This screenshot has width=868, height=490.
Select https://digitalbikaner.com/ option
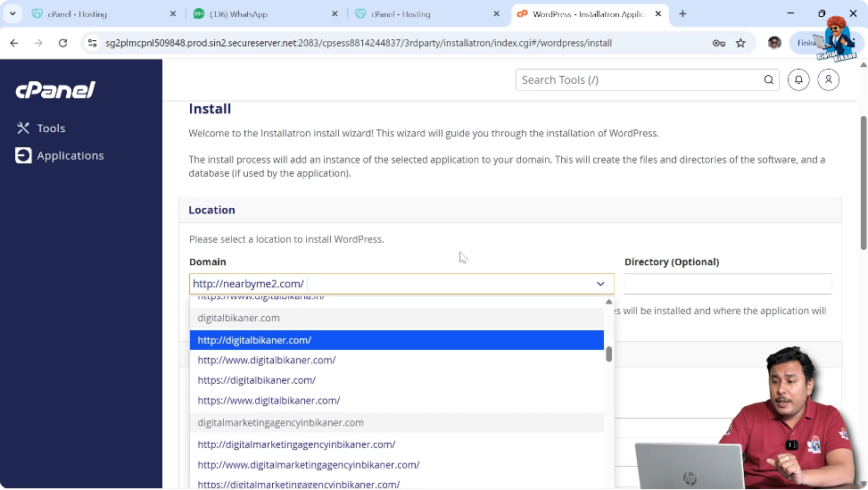pyautogui.click(x=396, y=380)
